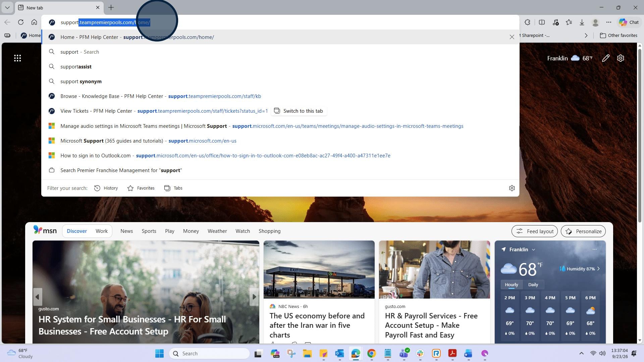Open Settings and more ellipsis menu
The image size is (644, 362).
(x=609, y=22)
